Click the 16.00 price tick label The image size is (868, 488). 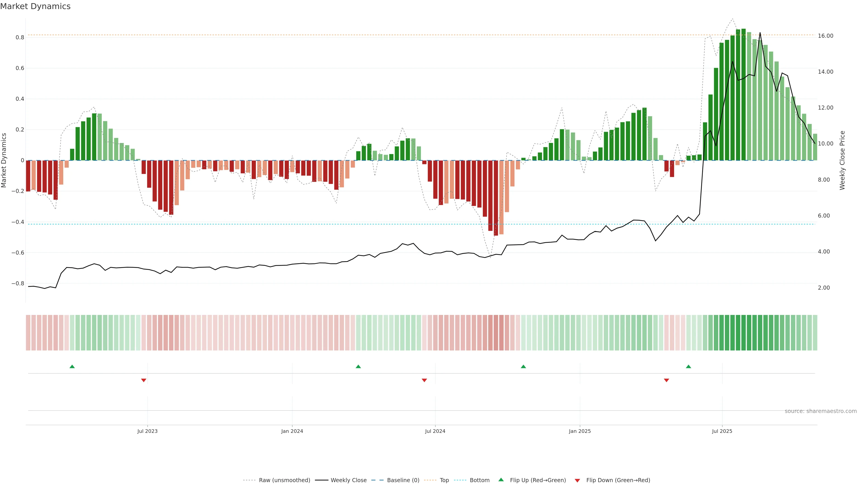826,36
